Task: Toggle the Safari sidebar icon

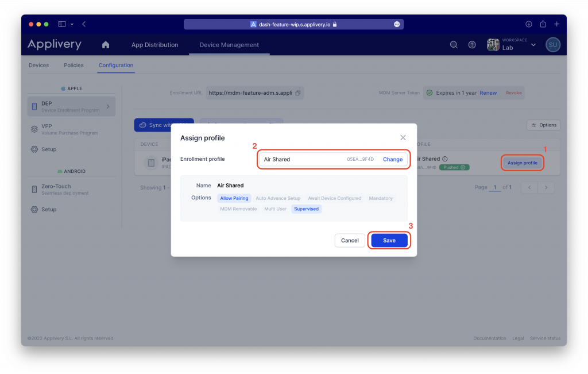Action: pyautogui.click(x=62, y=24)
